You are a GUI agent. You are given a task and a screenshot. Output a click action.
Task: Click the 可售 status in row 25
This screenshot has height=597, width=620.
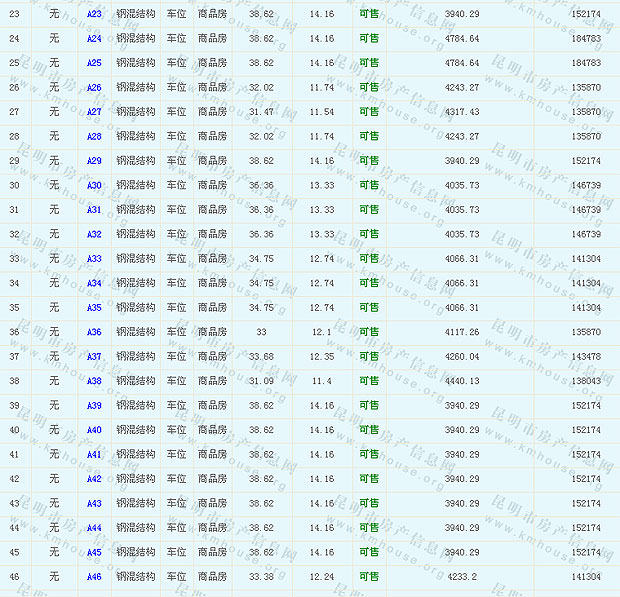pos(369,63)
